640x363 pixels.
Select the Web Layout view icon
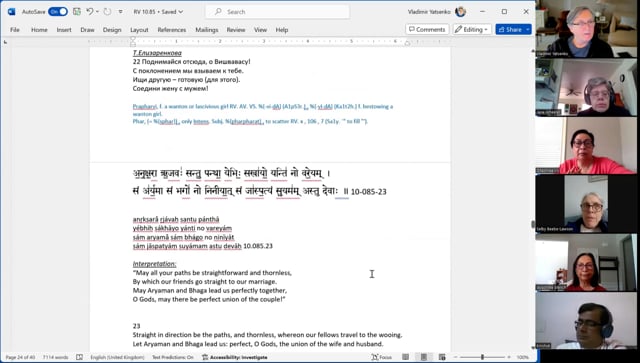pos(442,357)
